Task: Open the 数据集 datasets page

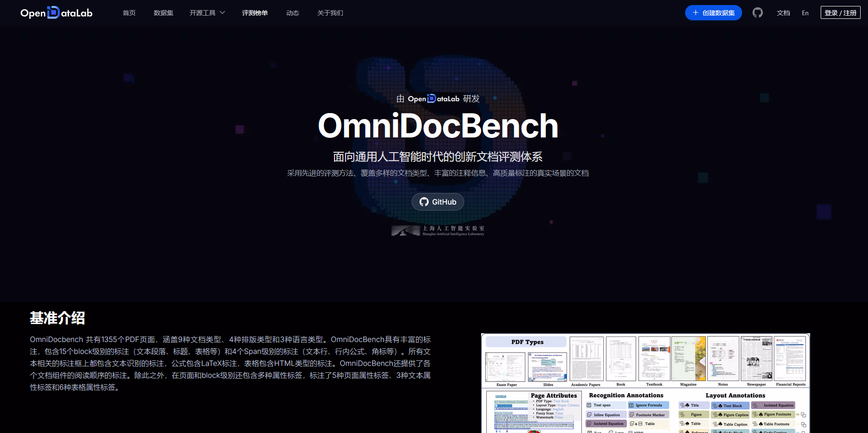Action: pyautogui.click(x=164, y=13)
